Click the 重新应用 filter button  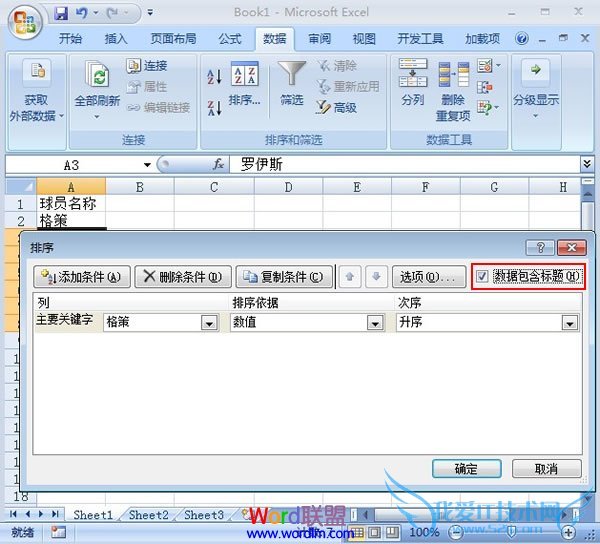pyautogui.click(x=348, y=87)
